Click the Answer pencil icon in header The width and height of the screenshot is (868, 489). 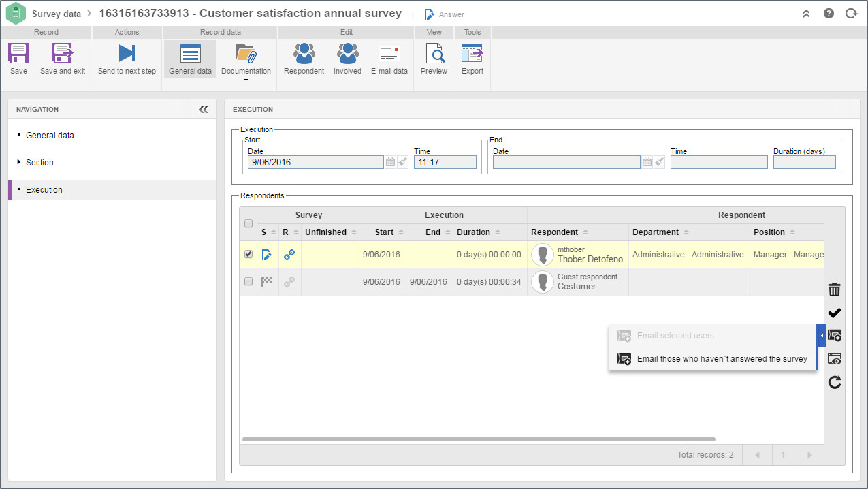[430, 14]
